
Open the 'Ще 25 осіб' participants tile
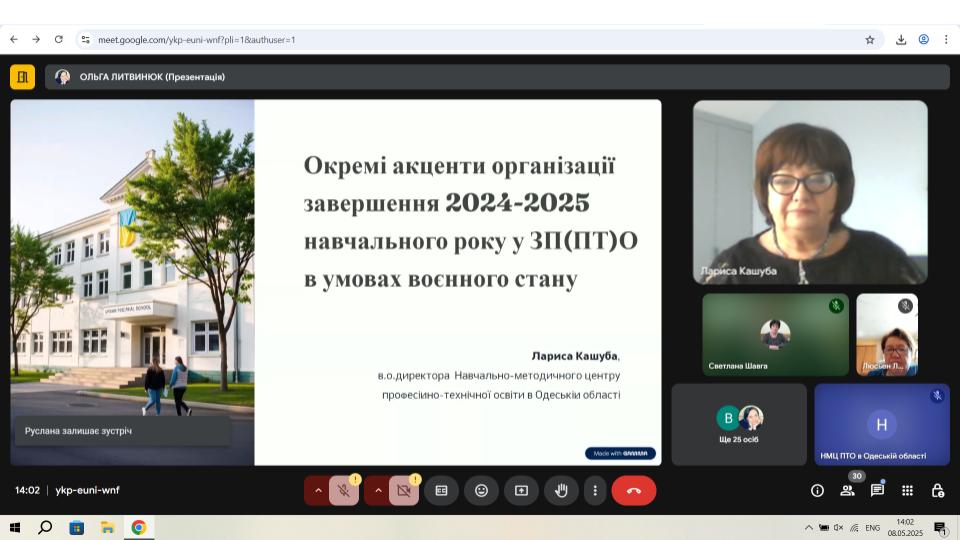coord(739,424)
